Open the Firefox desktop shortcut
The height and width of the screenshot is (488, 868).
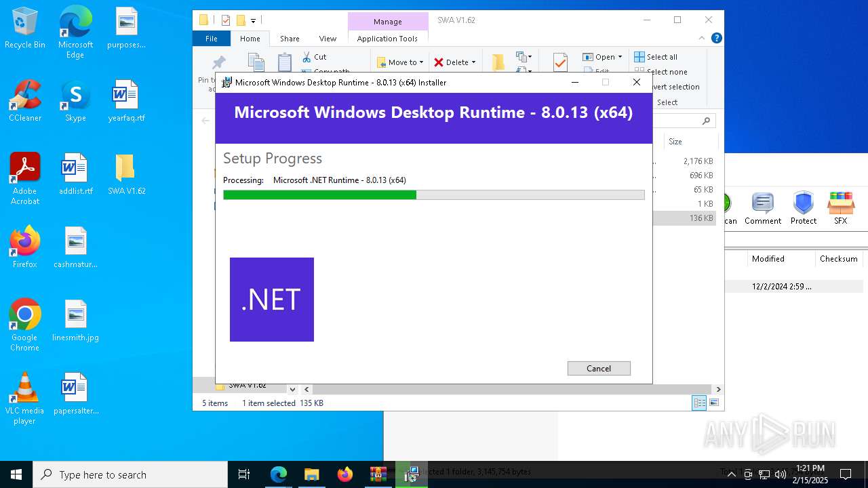coord(25,248)
